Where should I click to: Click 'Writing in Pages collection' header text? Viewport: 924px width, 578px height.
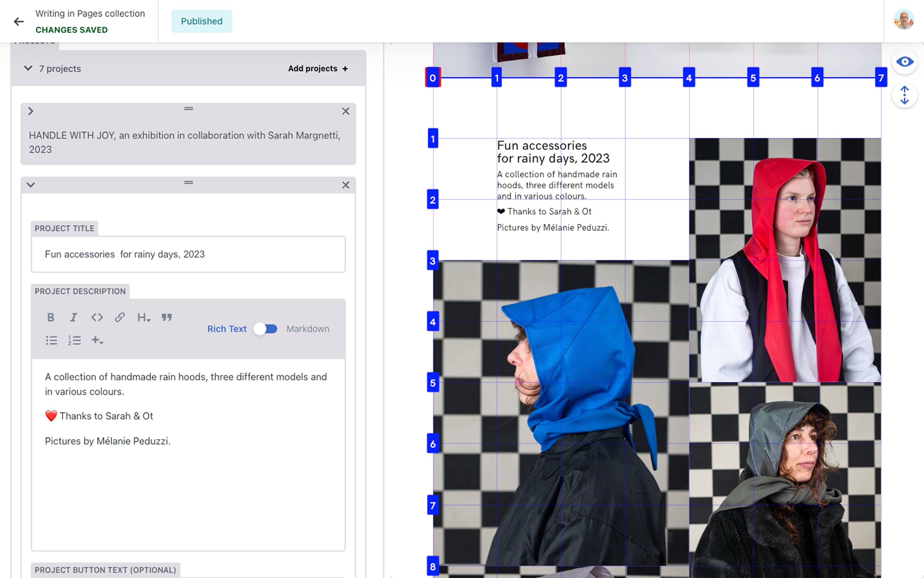tap(90, 13)
